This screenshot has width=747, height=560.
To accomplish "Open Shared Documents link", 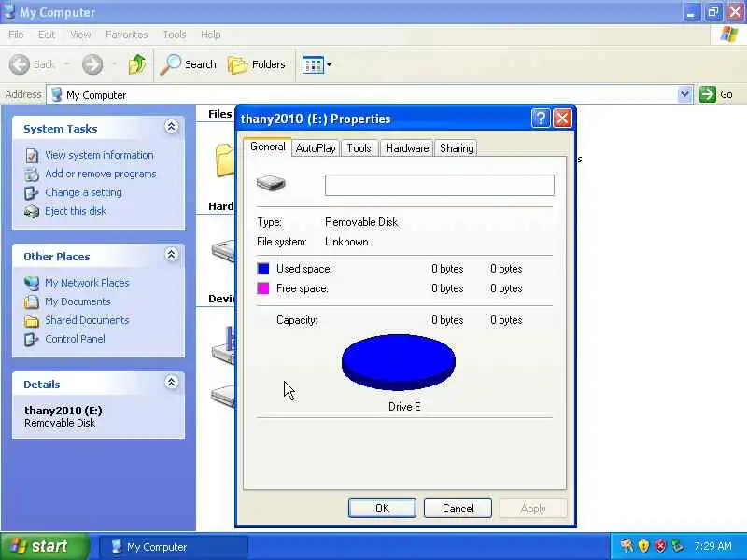I will tap(87, 320).
